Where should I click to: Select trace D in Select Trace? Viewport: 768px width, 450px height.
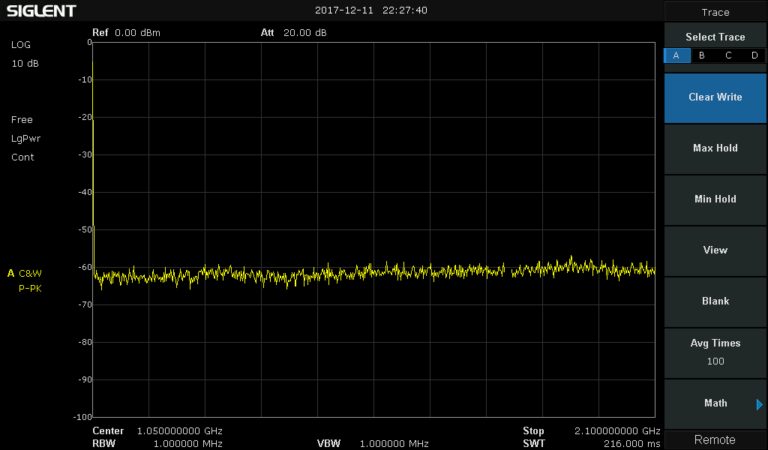tap(754, 56)
